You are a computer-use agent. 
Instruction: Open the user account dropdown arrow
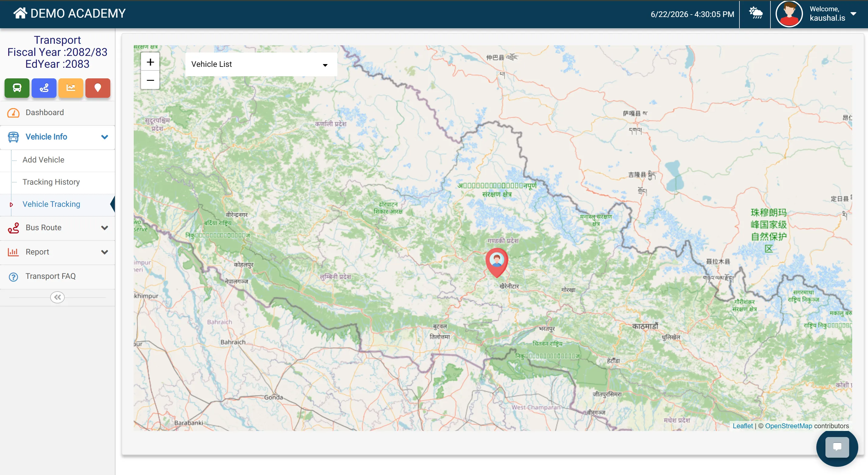854,14
